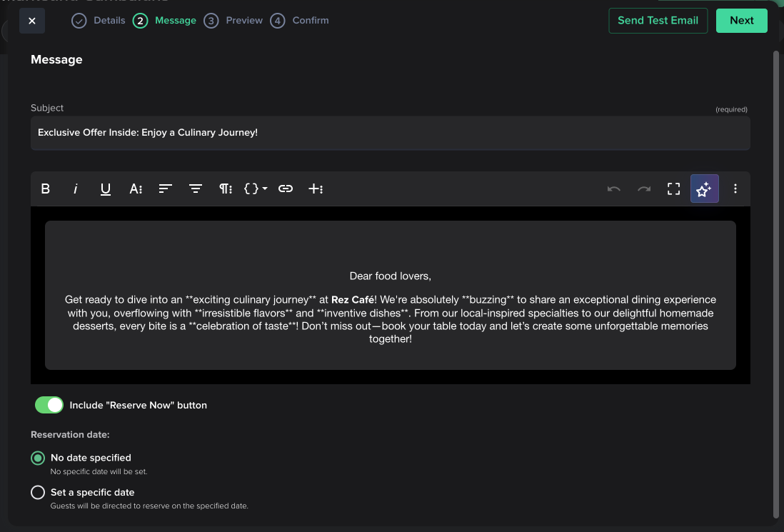Apply italic formatting
The height and width of the screenshot is (532, 784).
pyautogui.click(x=76, y=189)
